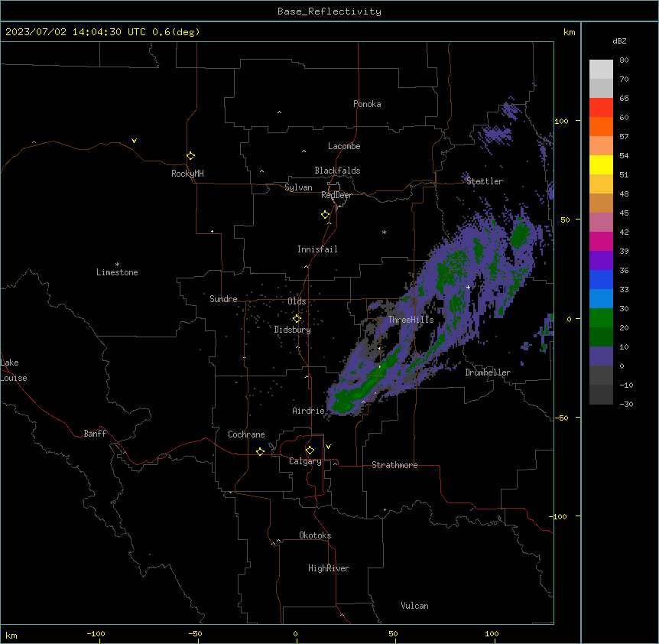This screenshot has height=644, width=659.
Task: Pick the bright green swatch between 30 and 20
Action: [601, 318]
